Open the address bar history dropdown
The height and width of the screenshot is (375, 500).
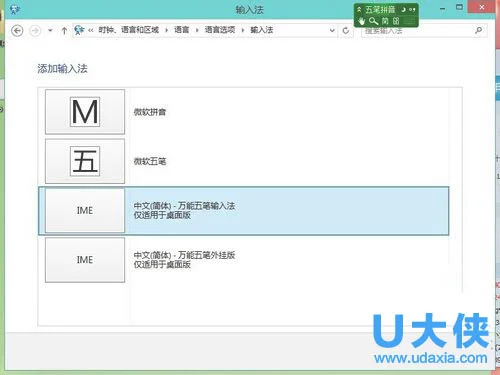(332, 30)
